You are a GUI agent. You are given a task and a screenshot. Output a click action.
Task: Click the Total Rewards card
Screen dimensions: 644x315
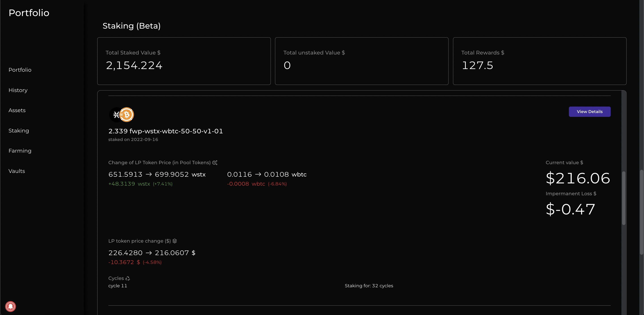coord(540,61)
